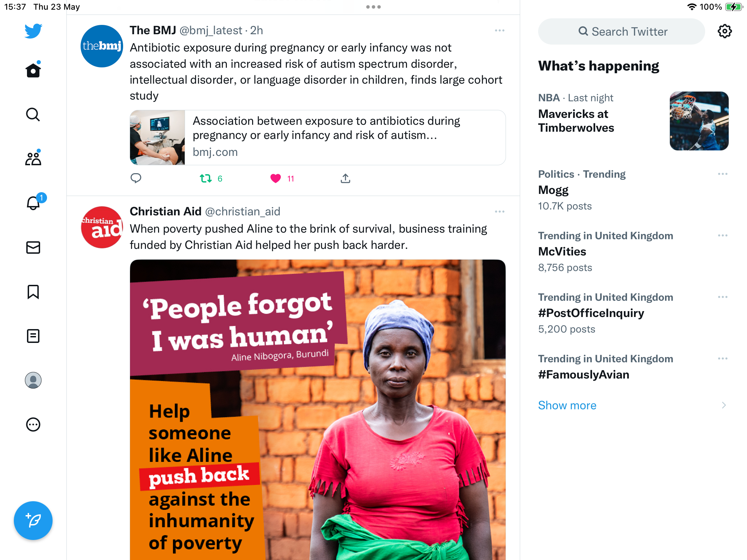Reply to the BMJ post

136,178
